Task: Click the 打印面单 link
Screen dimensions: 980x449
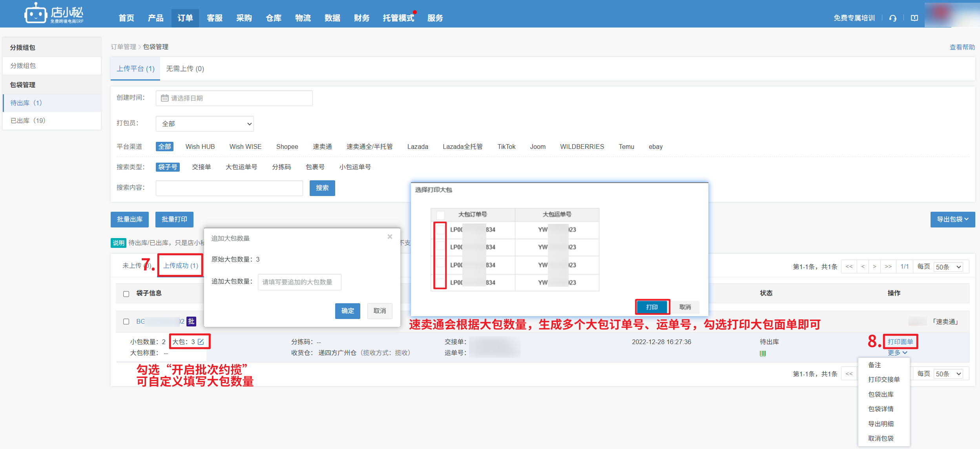Action: 900,342
